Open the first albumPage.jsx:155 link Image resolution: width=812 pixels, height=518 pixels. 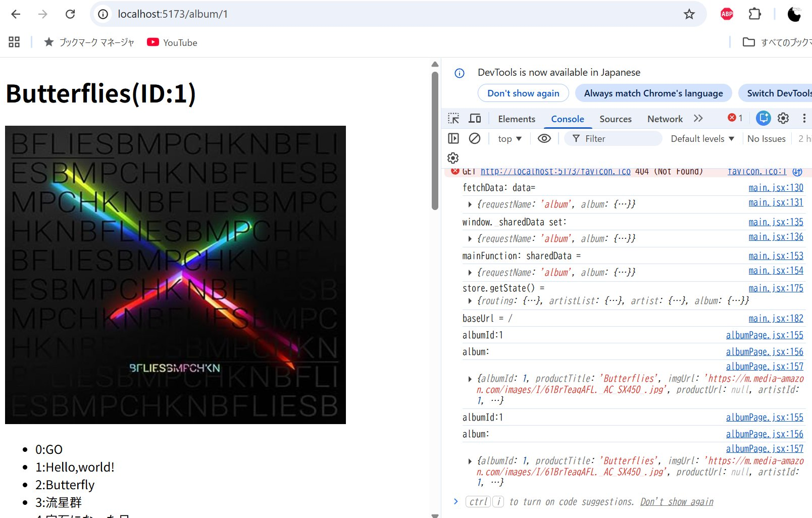click(765, 335)
